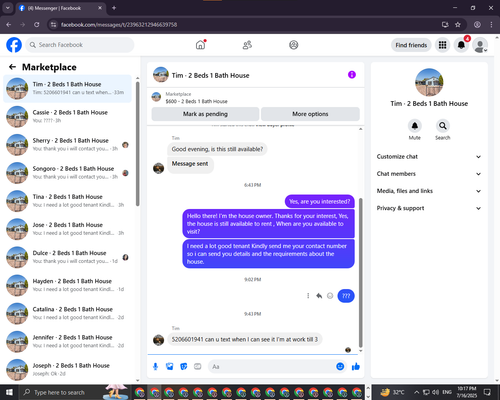Screen dimensions: 500x400
Task: Click Mark as pending button
Action: [205, 114]
